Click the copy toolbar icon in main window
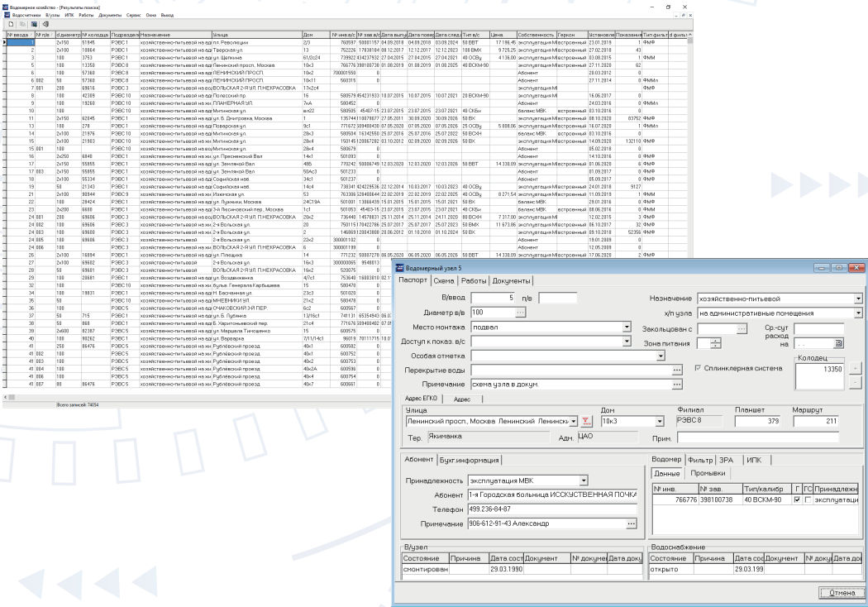This screenshot has width=868, height=607. coord(22,24)
